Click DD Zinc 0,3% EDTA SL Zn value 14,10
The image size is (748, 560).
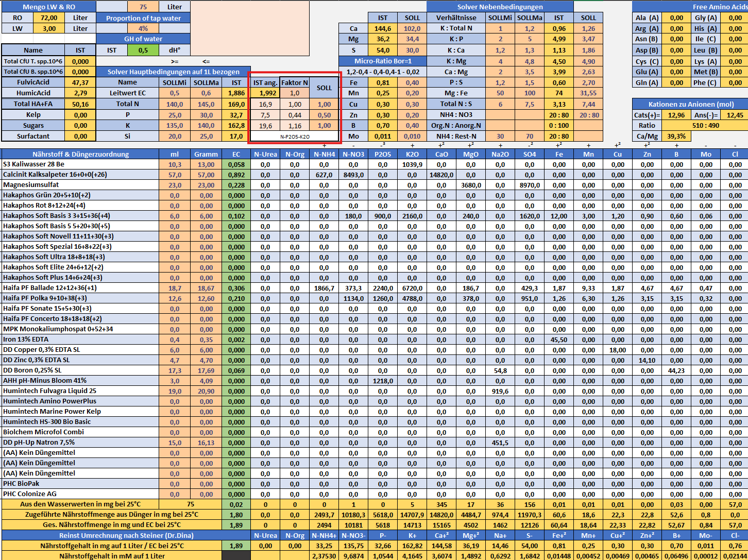pyautogui.click(x=647, y=360)
